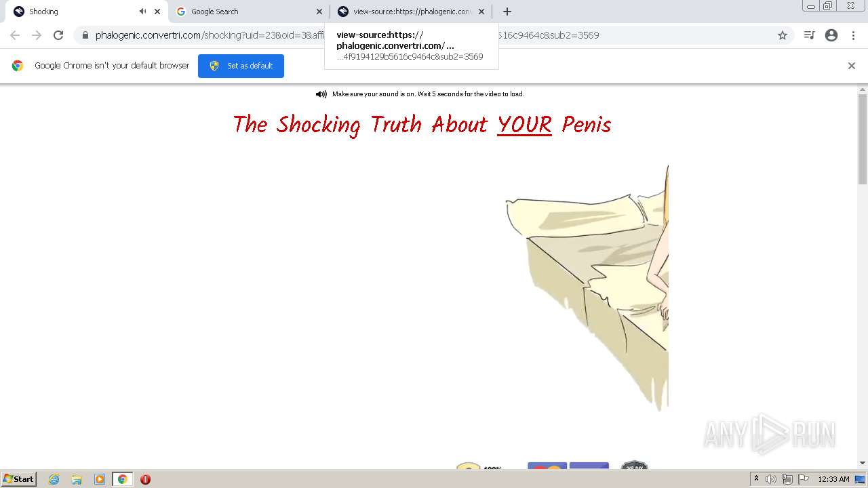Restore down the Chrome window

point(828,5)
